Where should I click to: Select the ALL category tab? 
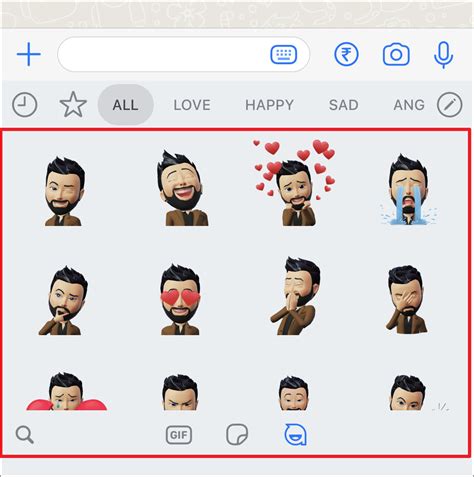click(x=126, y=105)
